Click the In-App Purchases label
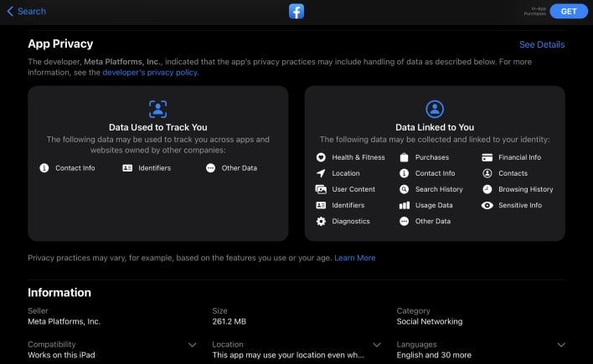This screenshot has width=593, height=364. pos(534,12)
